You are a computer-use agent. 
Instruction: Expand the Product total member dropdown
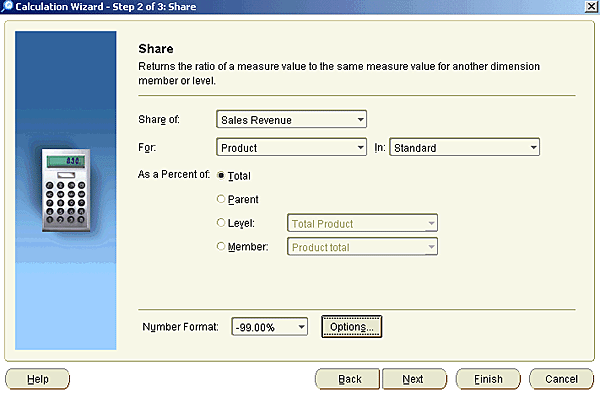(362, 247)
